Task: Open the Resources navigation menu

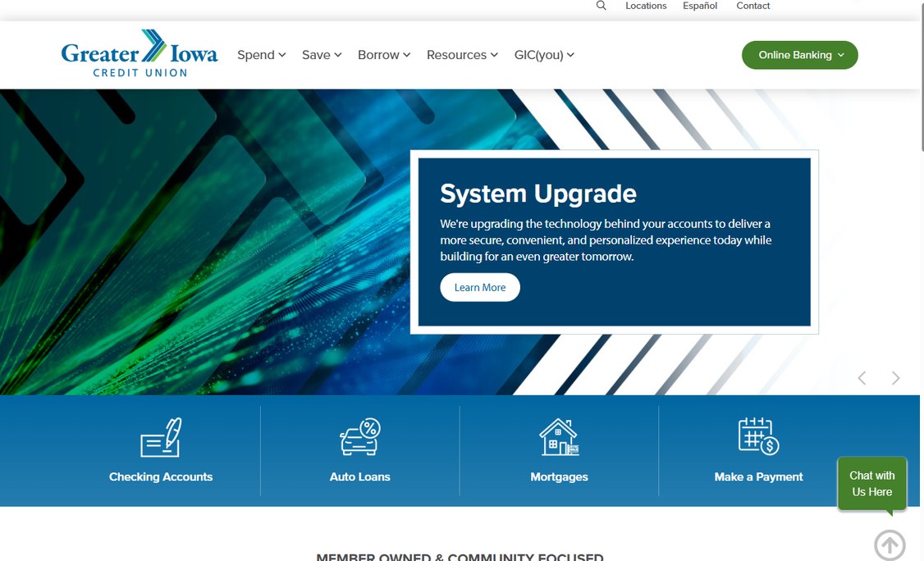Action: (463, 55)
